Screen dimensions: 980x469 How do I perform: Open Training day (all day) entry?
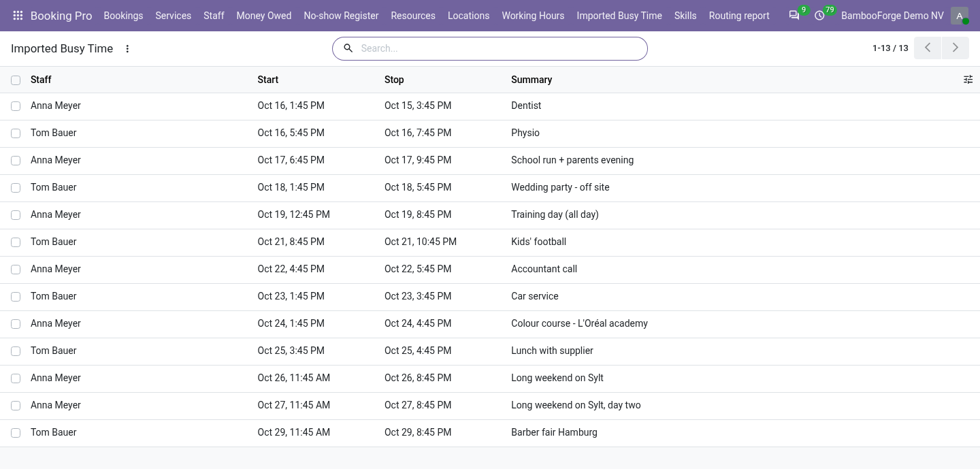click(x=555, y=214)
